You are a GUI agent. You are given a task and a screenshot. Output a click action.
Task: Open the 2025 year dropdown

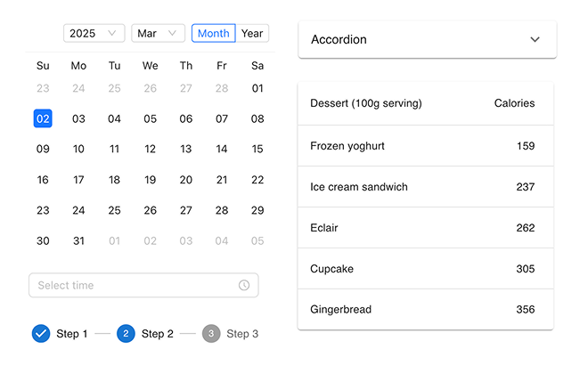pyautogui.click(x=94, y=33)
